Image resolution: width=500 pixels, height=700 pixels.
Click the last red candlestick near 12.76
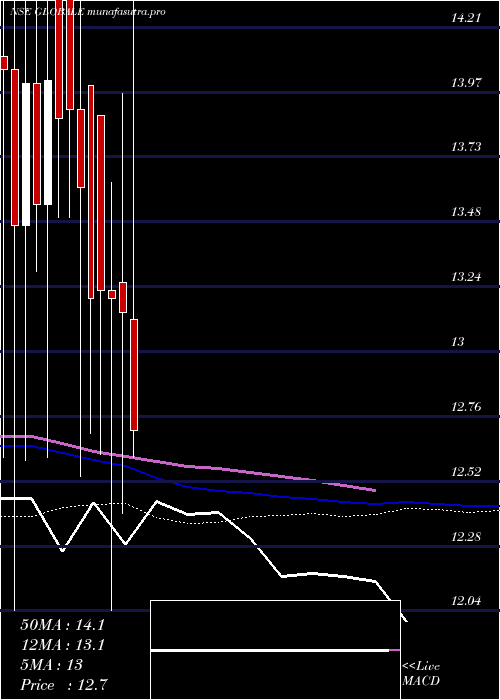tap(134, 375)
